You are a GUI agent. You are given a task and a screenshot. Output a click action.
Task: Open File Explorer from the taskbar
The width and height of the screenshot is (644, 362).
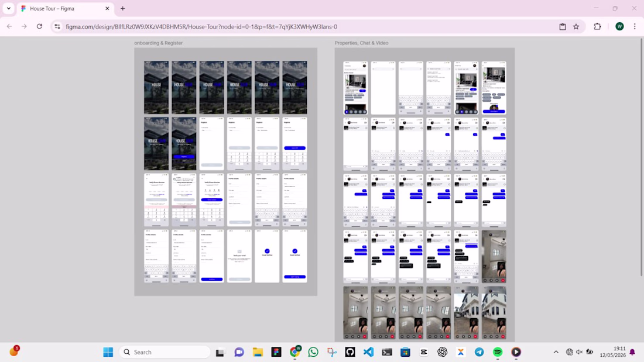258,352
